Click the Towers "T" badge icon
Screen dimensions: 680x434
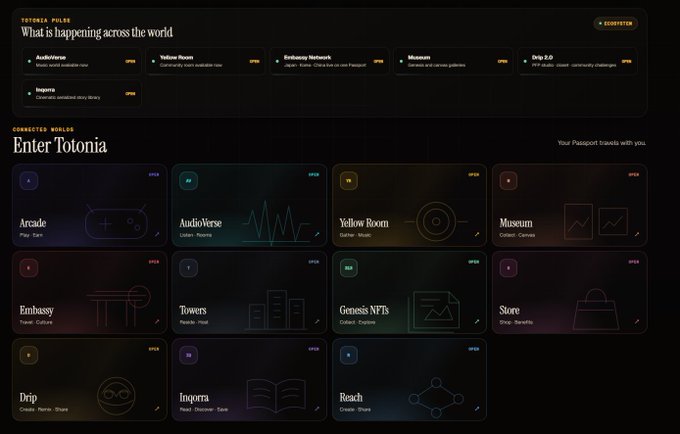tap(189, 268)
